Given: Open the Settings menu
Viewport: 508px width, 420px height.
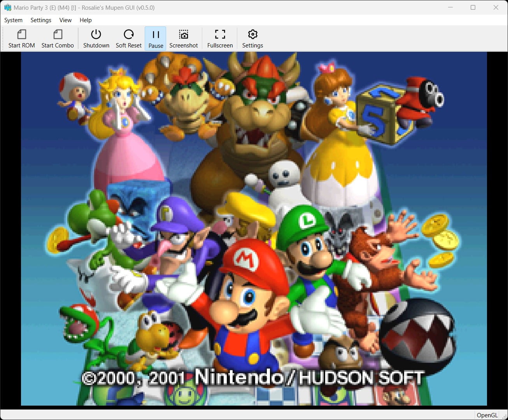Looking at the screenshot, I should click(x=40, y=20).
